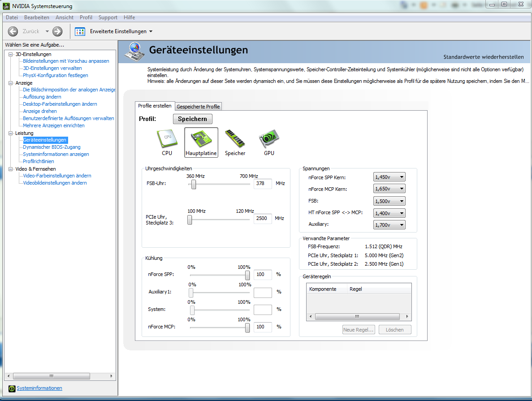Click the Komponente column header
Screen dimensions: 532x401
pyautogui.click(x=327, y=289)
